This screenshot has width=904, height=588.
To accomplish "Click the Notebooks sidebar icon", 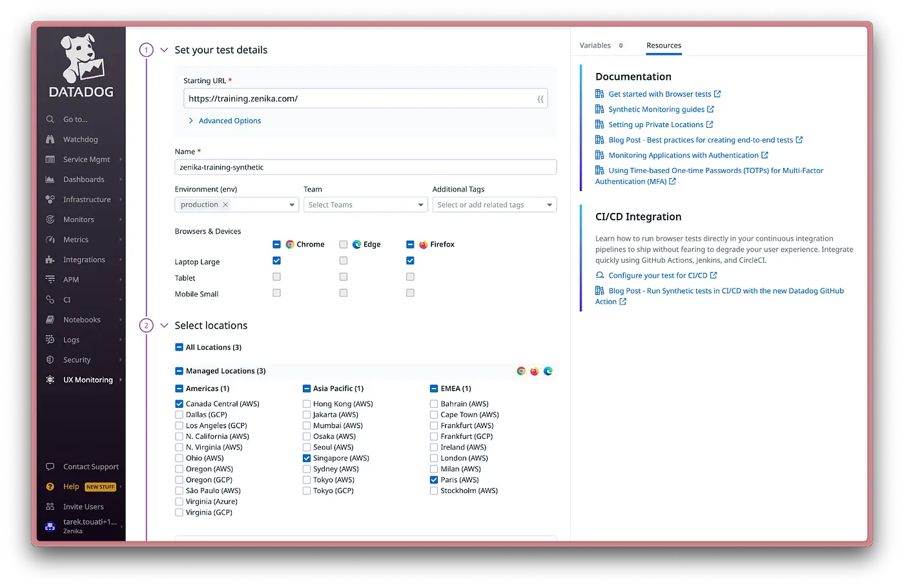I will point(50,319).
